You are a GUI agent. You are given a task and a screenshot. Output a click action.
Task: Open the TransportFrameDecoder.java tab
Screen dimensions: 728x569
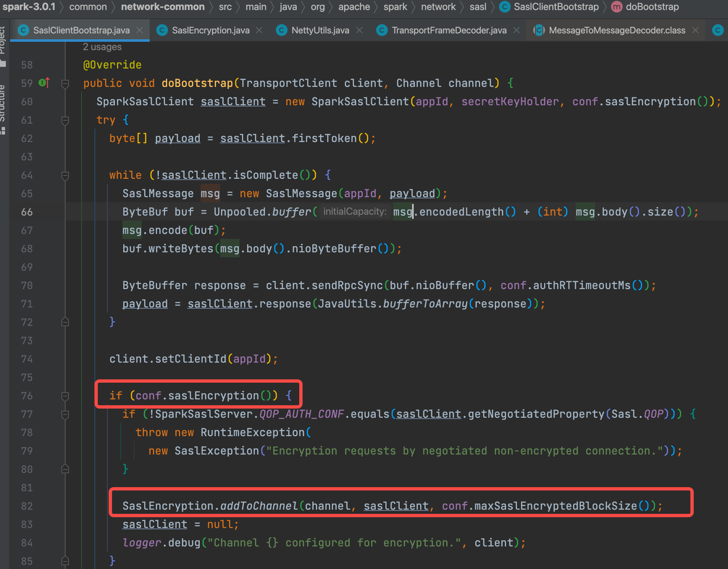pos(449,30)
